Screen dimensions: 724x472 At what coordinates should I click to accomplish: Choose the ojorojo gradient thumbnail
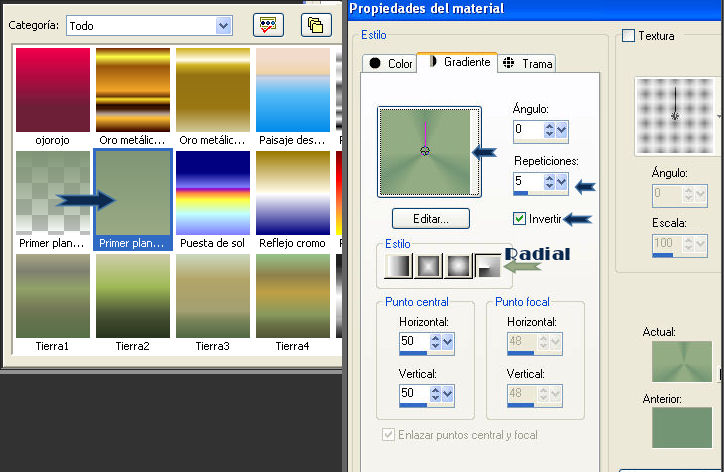[53, 90]
